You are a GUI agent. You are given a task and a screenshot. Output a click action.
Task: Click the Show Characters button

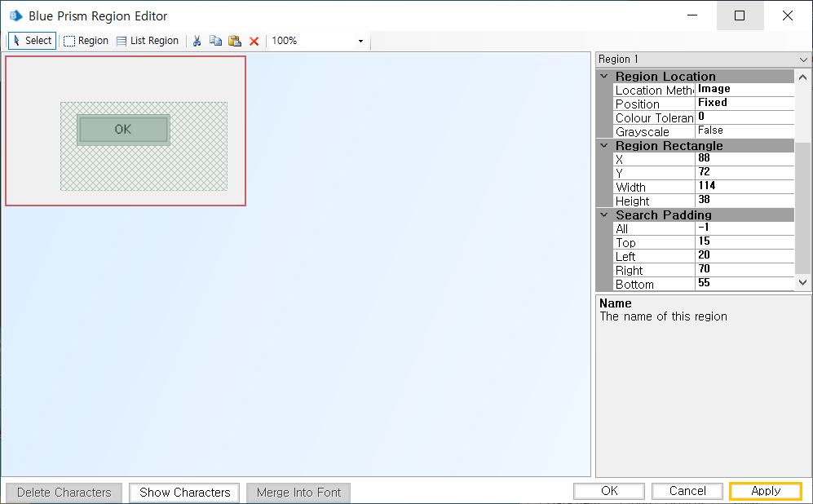pos(184,492)
